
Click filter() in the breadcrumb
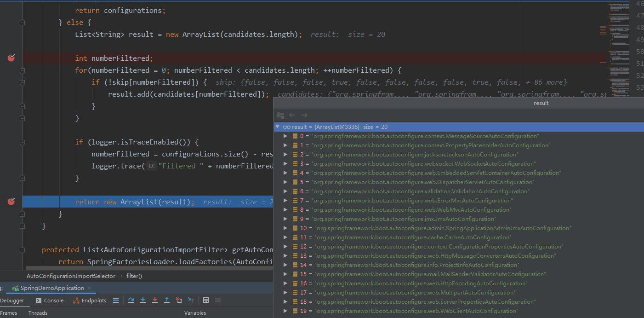134,276
